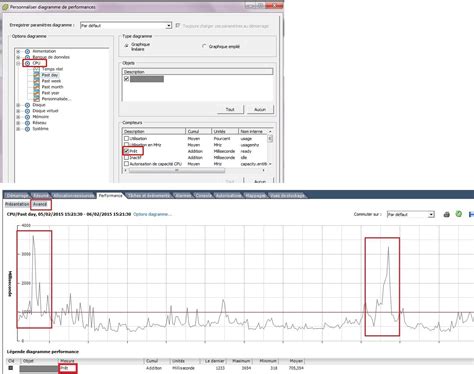Screen dimensions: 474x374
Task: Click the Unités column header in Compteurs
Action: [225, 131]
